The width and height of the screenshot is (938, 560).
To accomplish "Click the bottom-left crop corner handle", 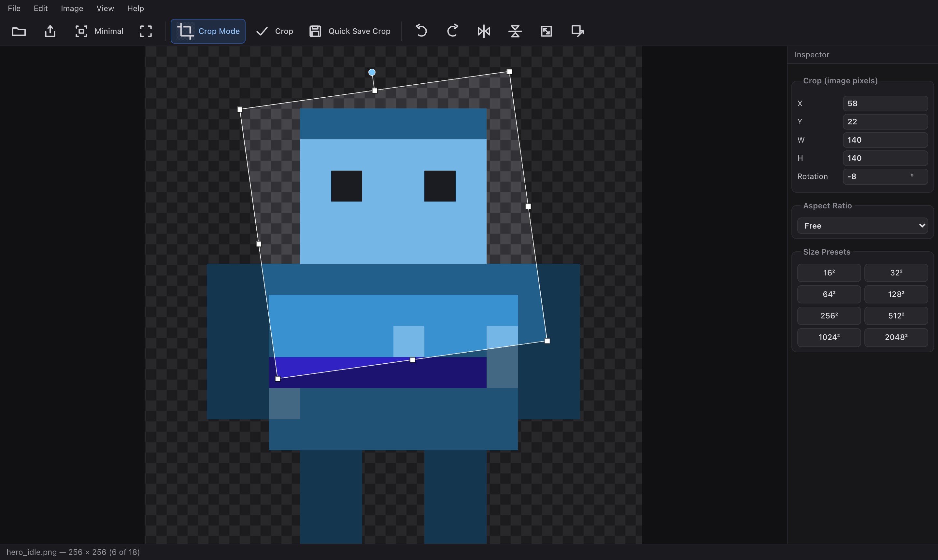I will (278, 379).
